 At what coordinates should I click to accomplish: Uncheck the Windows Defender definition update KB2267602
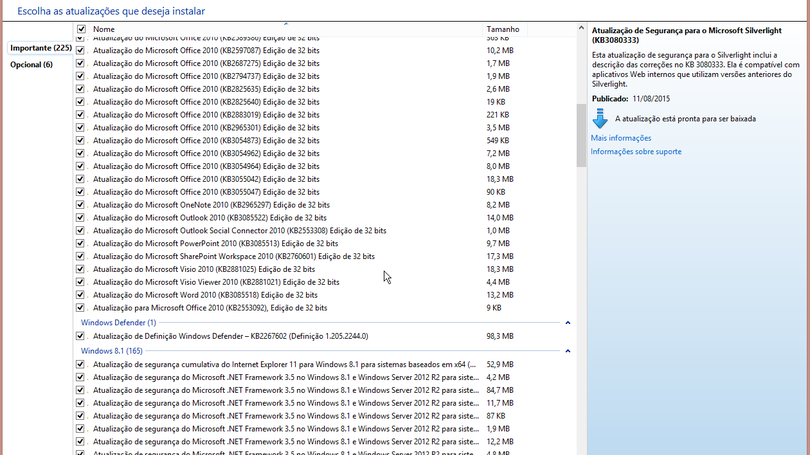point(80,336)
